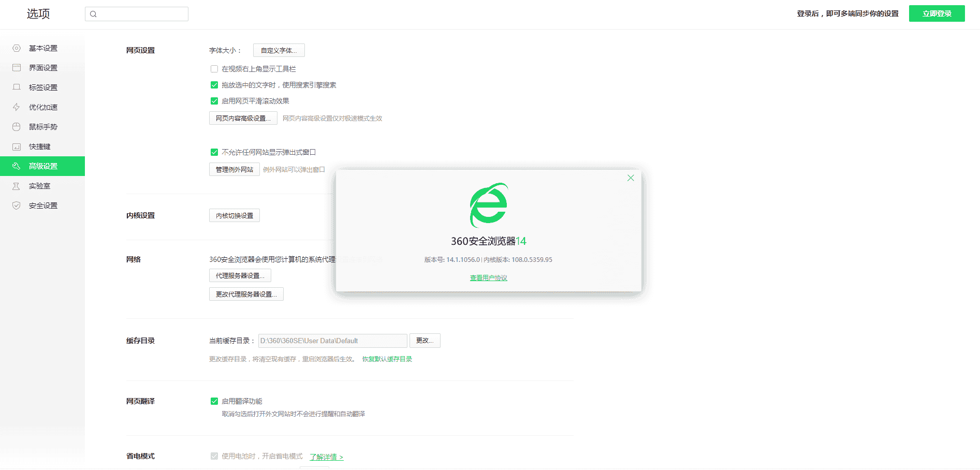This screenshot has width=980, height=470.
Task: Select 安全设置 in sidebar
Action: pyautogui.click(x=42, y=205)
